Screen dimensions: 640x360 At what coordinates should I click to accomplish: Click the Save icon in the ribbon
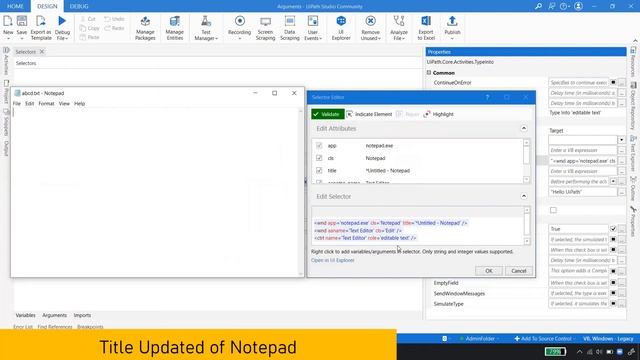pyautogui.click(x=22, y=22)
